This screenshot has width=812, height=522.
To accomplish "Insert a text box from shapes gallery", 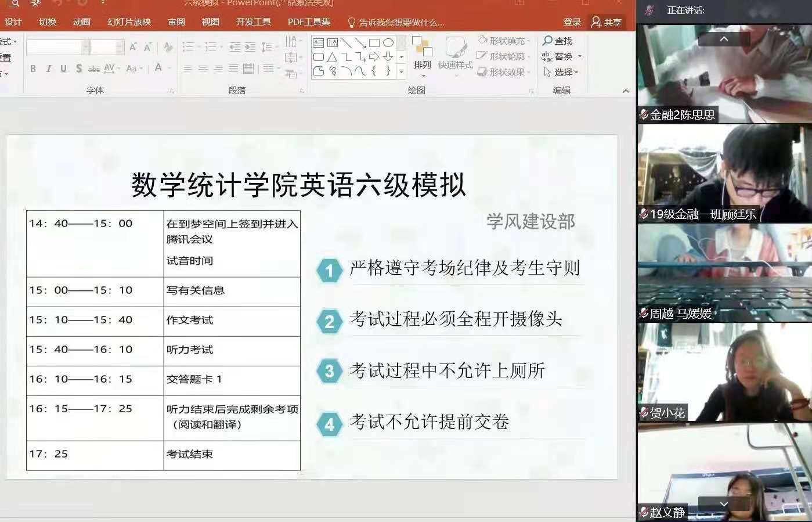I will [x=319, y=42].
